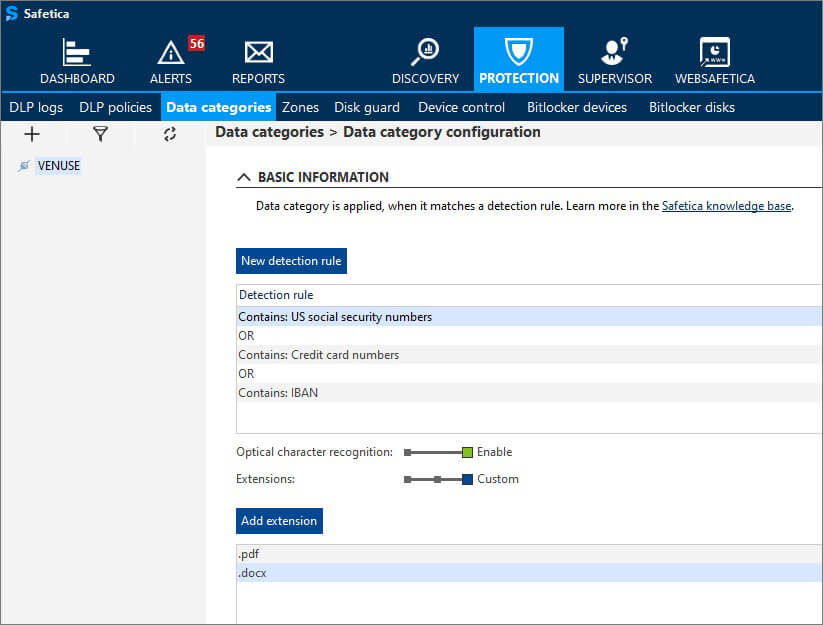The image size is (823, 625).
Task: Open the Disk guard tab
Action: click(367, 107)
